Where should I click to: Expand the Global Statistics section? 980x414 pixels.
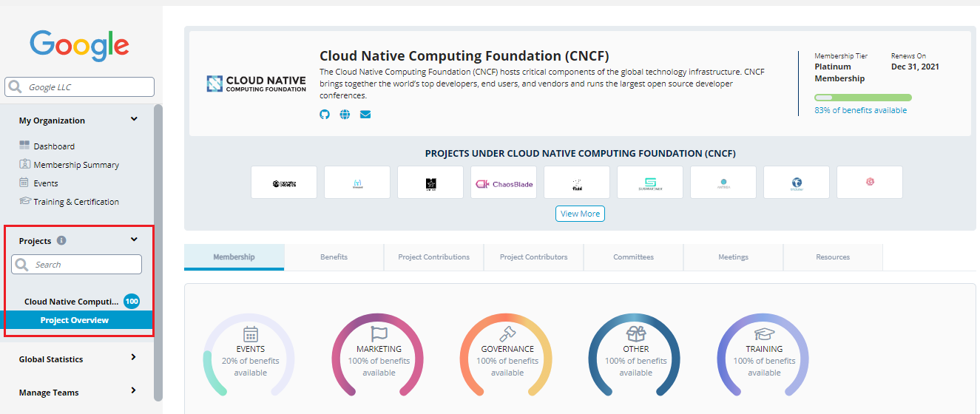click(x=133, y=358)
